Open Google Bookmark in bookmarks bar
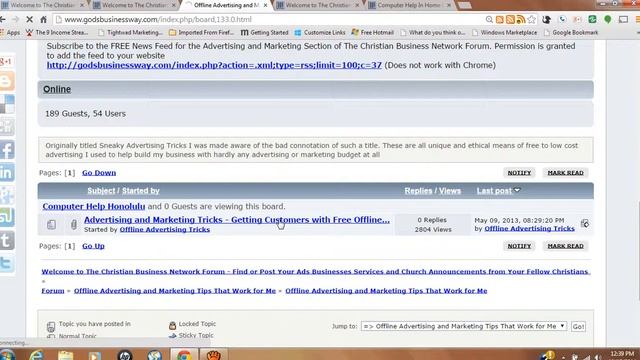The width and height of the screenshot is (640, 360). [571, 32]
